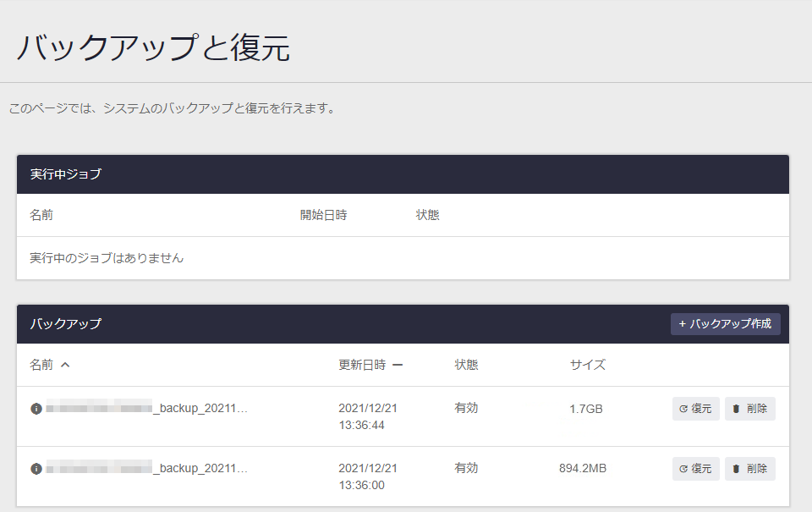Click the second backup file name
Viewport: 812px width, 512px height.
146,469
